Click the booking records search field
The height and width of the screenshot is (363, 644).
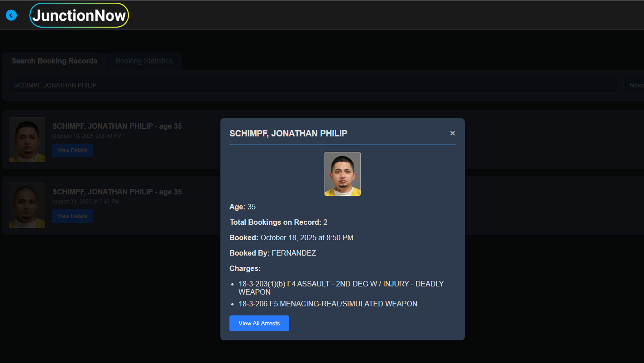(313, 85)
